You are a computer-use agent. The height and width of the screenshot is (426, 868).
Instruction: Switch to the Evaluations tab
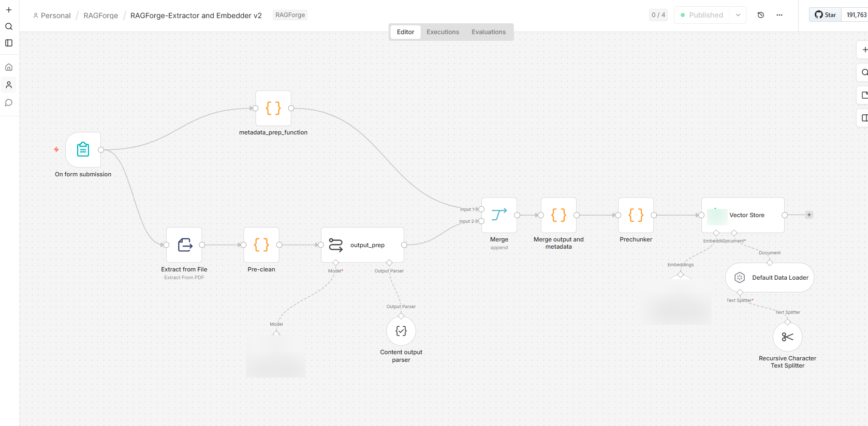coord(489,32)
